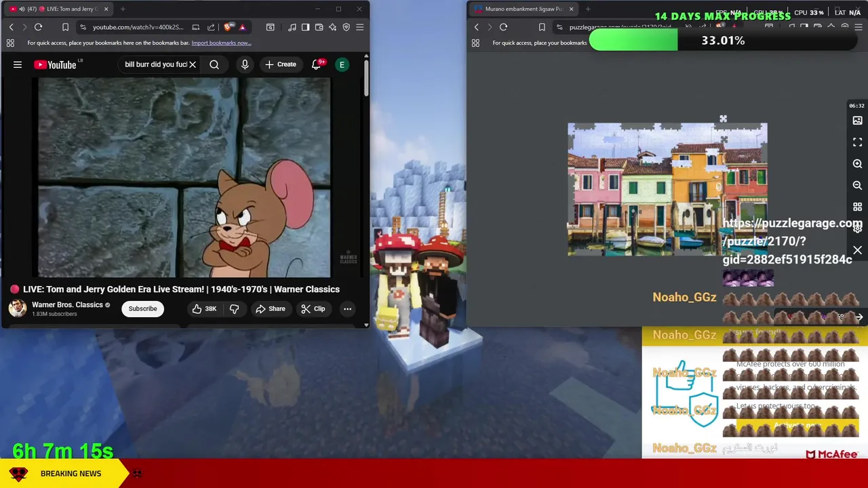Open apps grid in puzzle window bookmarks bar
Viewport: 868px width, 488px height.
click(x=475, y=43)
